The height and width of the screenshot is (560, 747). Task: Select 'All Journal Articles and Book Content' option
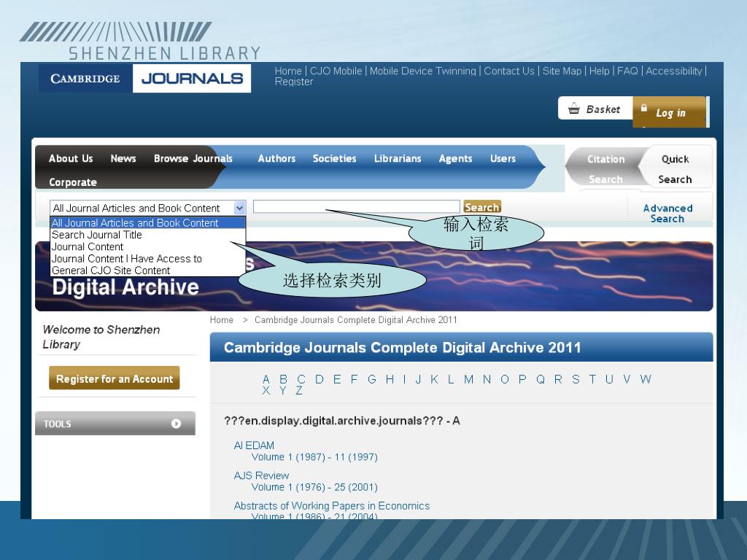pos(147,222)
